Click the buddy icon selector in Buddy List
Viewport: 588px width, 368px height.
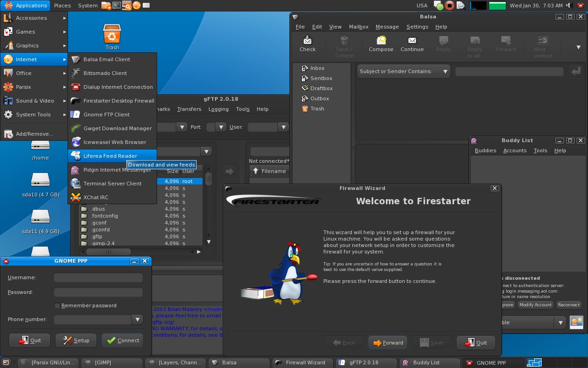(x=577, y=322)
